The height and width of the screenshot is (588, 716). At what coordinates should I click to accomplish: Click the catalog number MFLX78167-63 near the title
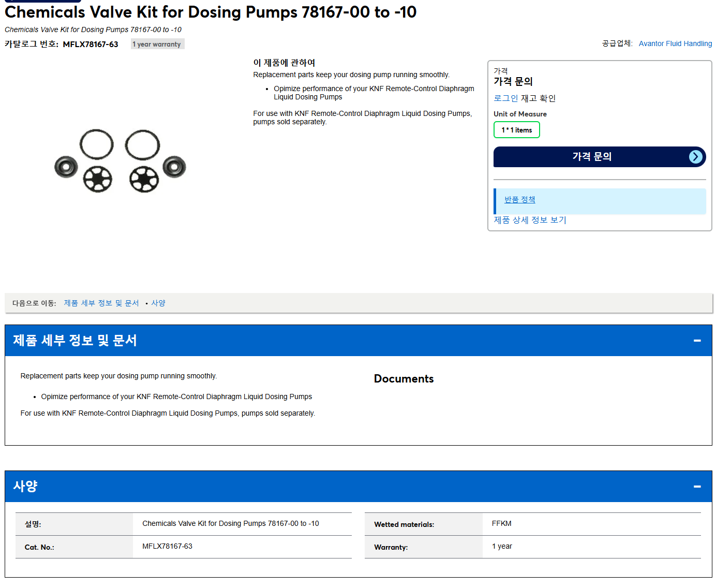(x=91, y=45)
